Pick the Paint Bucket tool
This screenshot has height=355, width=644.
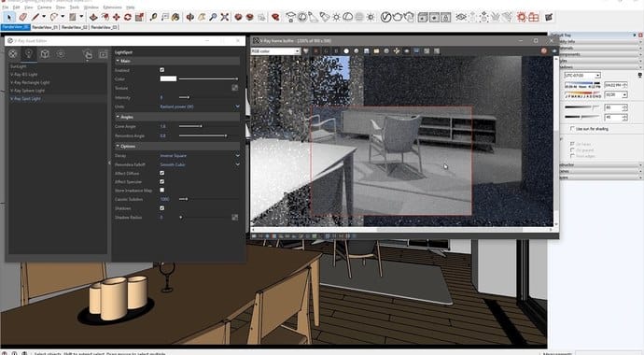175,17
